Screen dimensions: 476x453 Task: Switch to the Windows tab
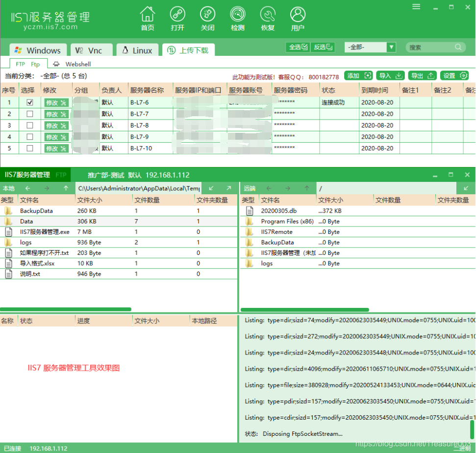38,50
